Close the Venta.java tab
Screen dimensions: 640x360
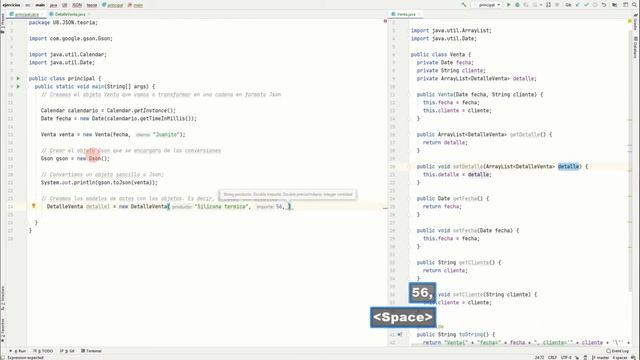419,14
